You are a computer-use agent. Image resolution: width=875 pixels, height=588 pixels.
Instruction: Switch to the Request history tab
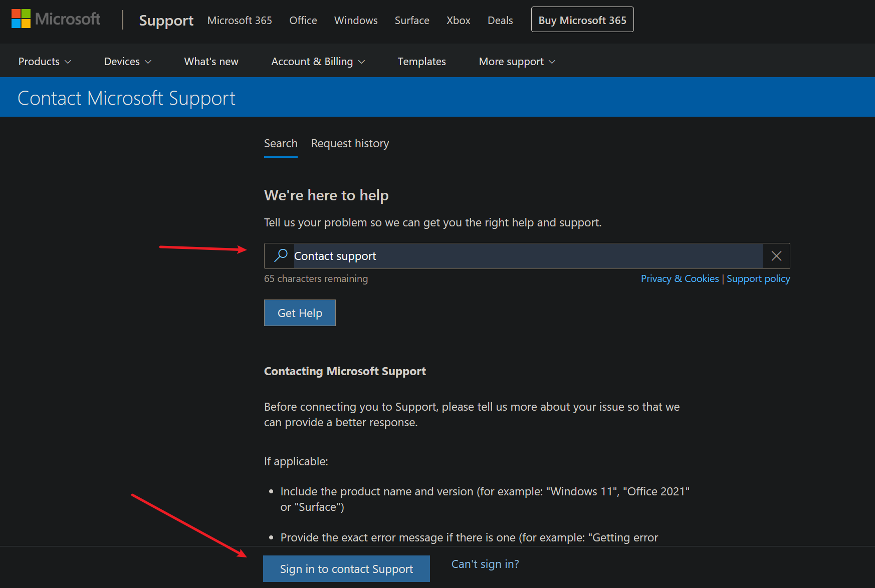tap(350, 144)
